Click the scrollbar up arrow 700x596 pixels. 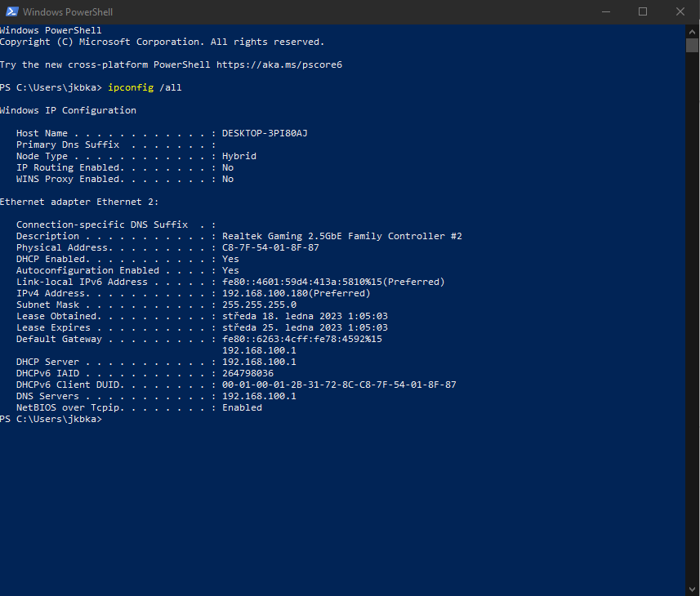click(692, 32)
